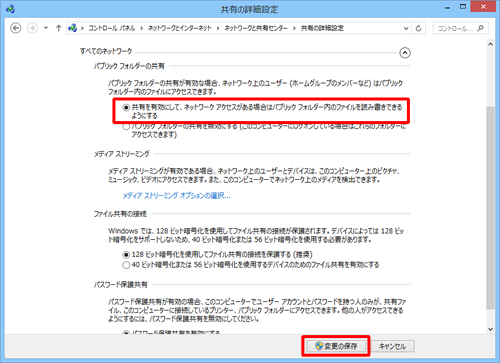This screenshot has width=500, height=363.
Task: Go up one level with up arrow
Action: [59, 28]
